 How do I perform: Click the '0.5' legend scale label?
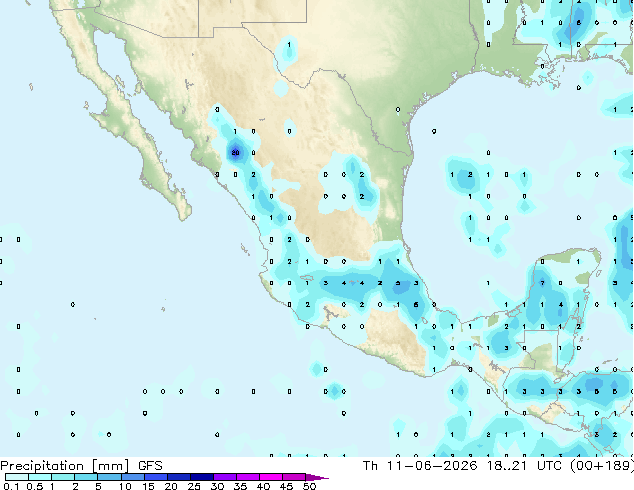pyautogui.click(x=34, y=486)
